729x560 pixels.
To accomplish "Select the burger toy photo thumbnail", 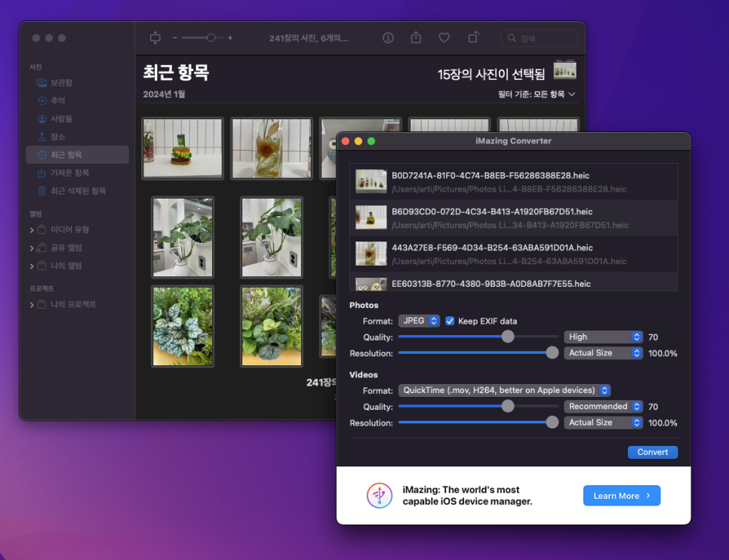I will (x=183, y=149).
